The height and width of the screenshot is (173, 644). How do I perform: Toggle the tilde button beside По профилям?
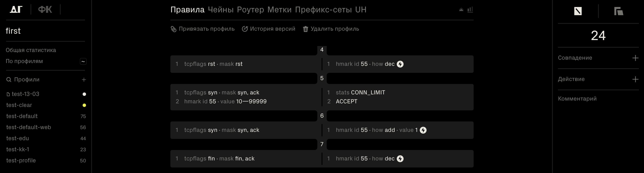click(x=83, y=62)
